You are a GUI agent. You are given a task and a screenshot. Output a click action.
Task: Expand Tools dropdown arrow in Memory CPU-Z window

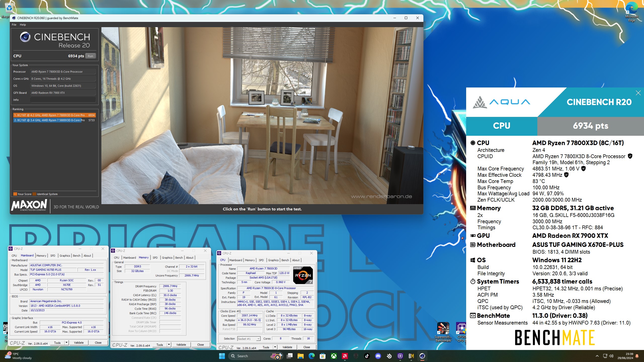[169, 345]
